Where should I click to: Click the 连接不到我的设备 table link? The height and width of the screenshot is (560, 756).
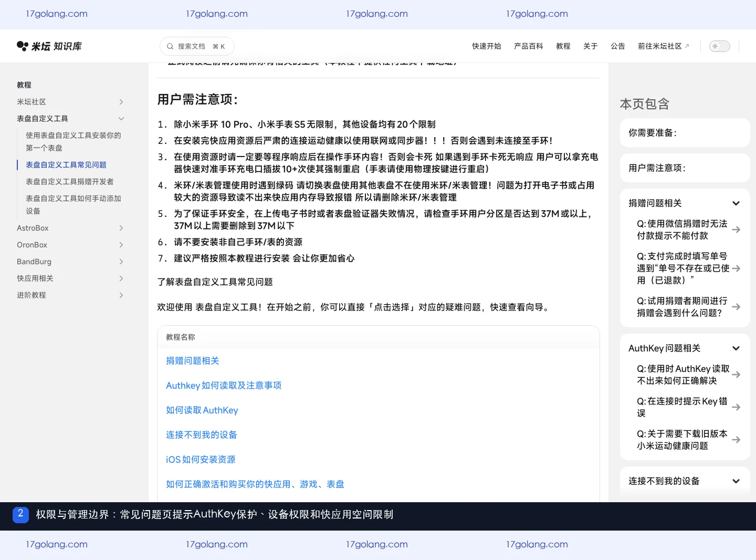click(202, 435)
